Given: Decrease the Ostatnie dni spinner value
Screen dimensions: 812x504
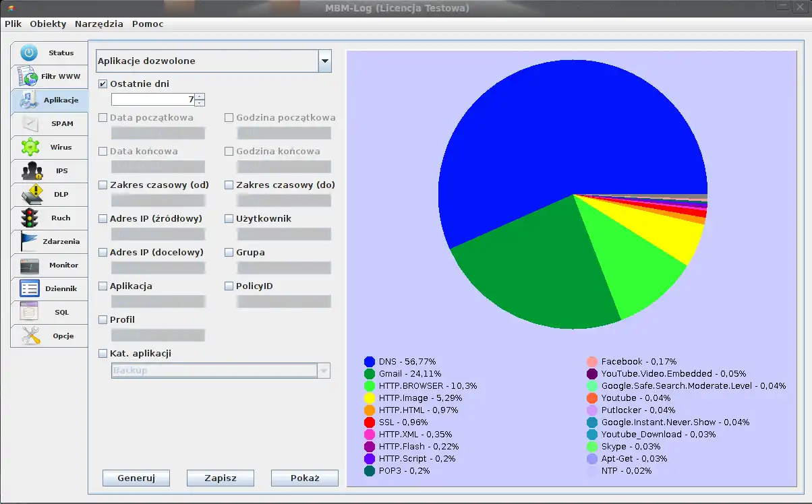Looking at the screenshot, I should [200, 103].
